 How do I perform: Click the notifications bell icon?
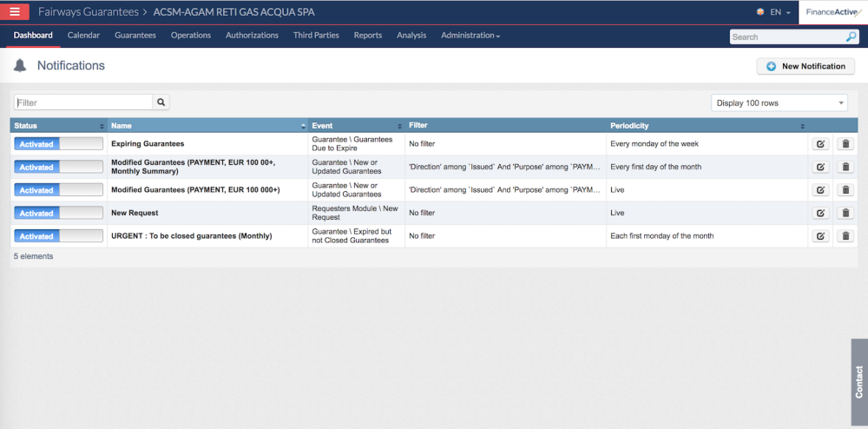(x=20, y=66)
